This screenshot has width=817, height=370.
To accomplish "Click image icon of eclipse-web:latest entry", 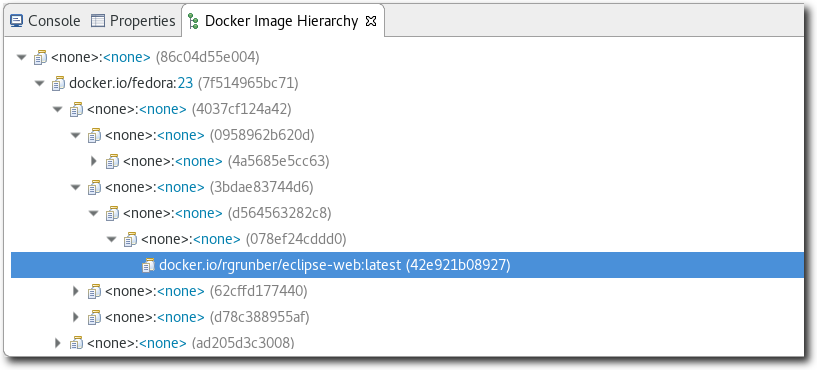I will [x=148, y=265].
